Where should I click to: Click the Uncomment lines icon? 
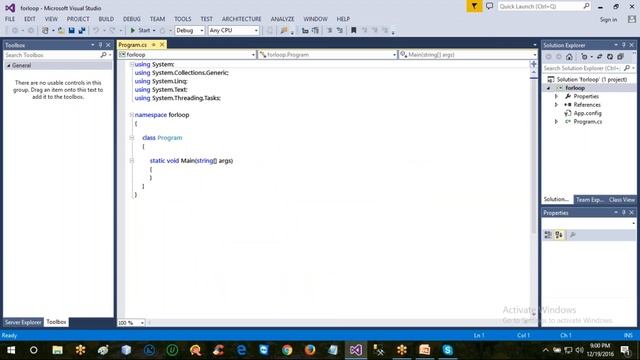(340, 31)
